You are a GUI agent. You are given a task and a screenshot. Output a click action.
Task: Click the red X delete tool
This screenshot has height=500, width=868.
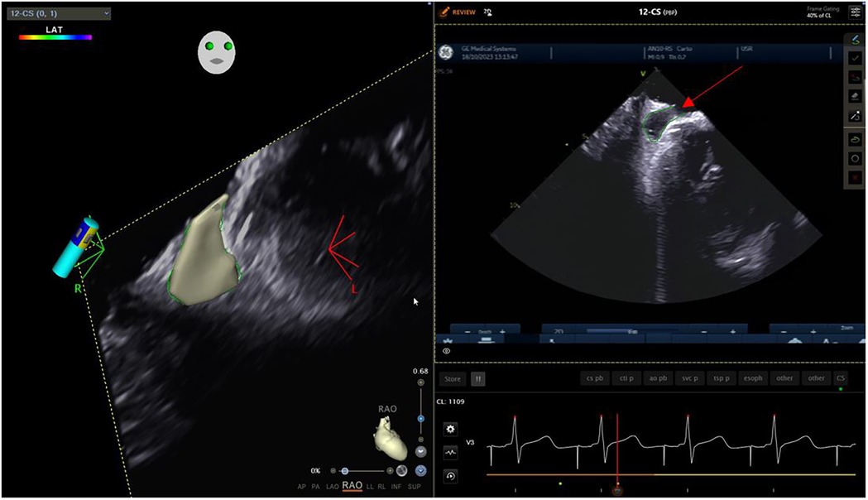855,178
